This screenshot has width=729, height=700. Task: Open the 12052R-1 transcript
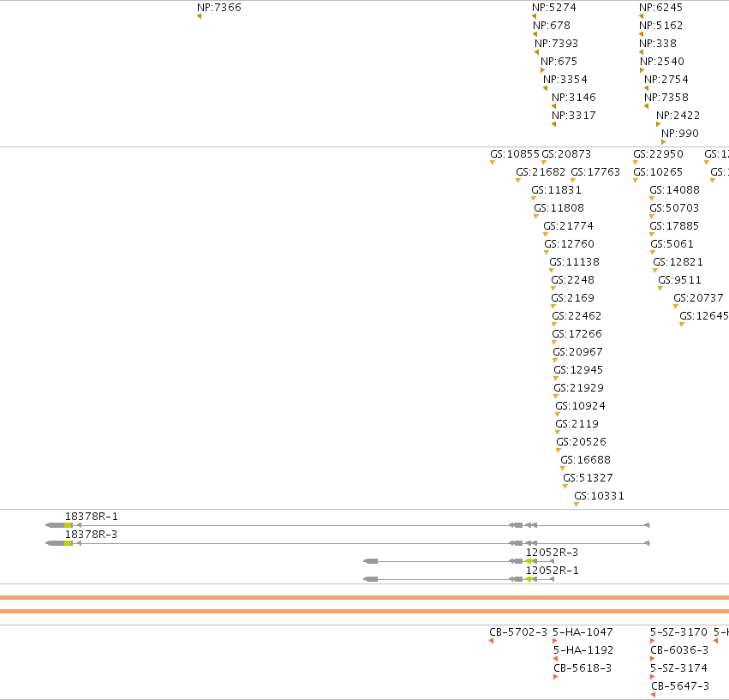[x=552, y=571]
